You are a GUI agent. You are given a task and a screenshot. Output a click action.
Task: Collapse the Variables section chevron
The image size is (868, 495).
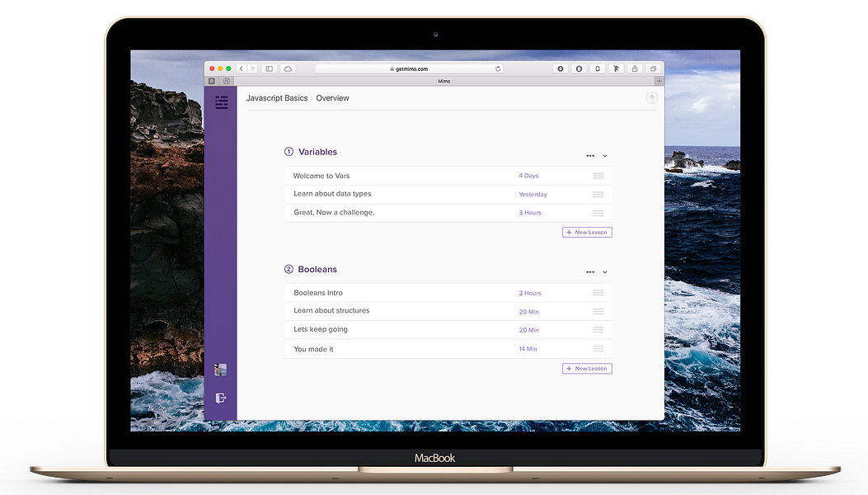click(605, 156)
